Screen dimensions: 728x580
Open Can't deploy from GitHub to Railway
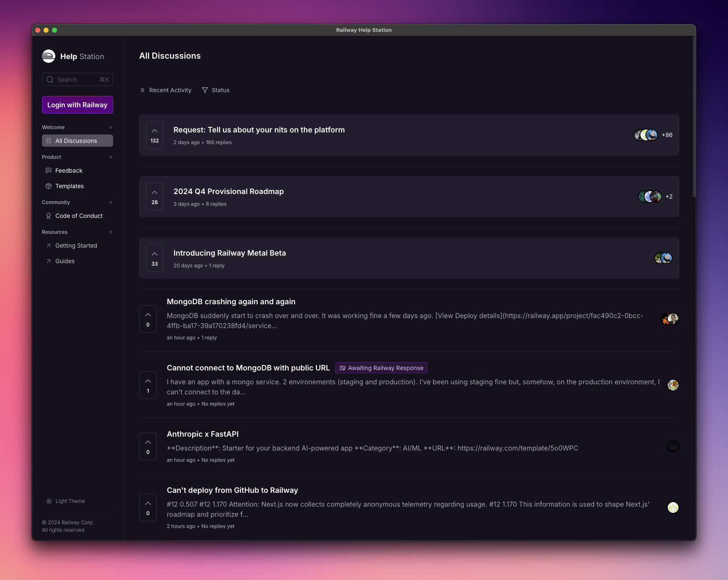point(232,490)
